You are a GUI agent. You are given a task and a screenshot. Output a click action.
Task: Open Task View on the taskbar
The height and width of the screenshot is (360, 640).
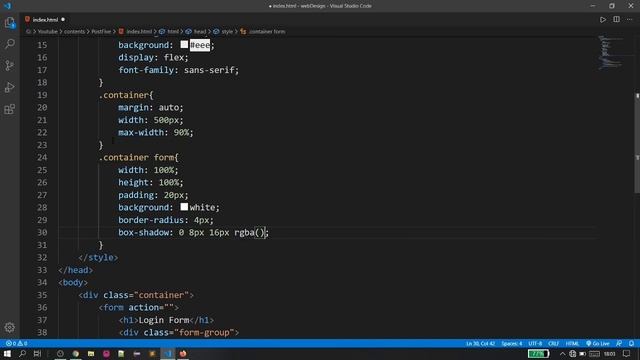click(37, 354)
